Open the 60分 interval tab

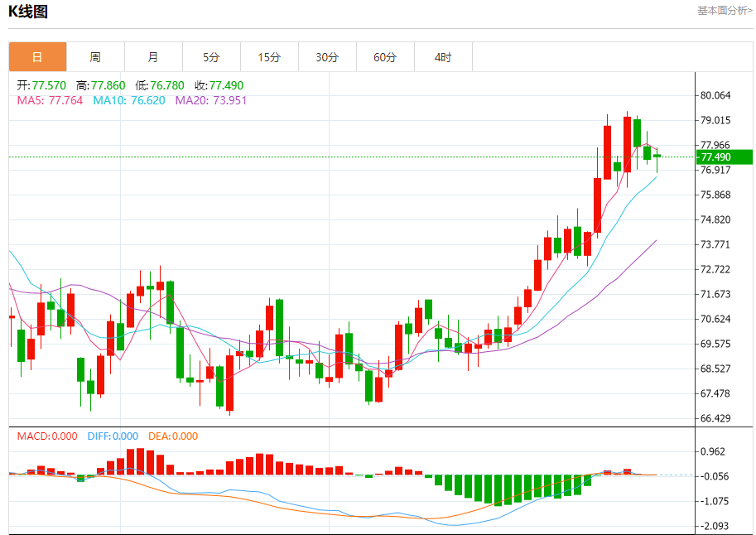tap(385, 57)
